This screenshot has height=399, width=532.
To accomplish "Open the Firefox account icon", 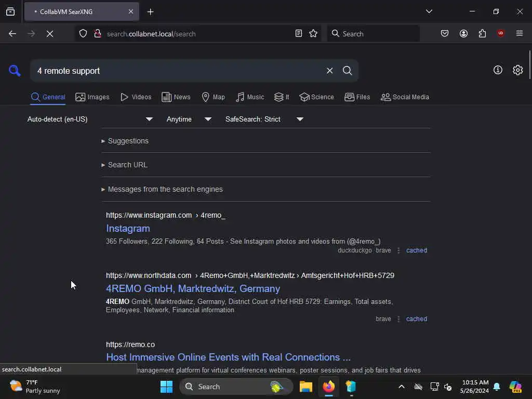I will click(463, 34).
